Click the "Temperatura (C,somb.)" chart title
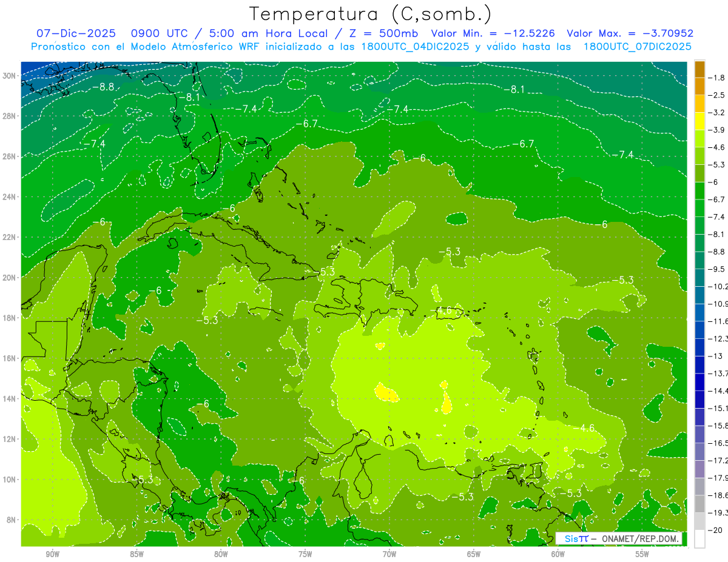The width and height of the screenshot is (728, 562). pyautogui.click(x=370, y=14)
